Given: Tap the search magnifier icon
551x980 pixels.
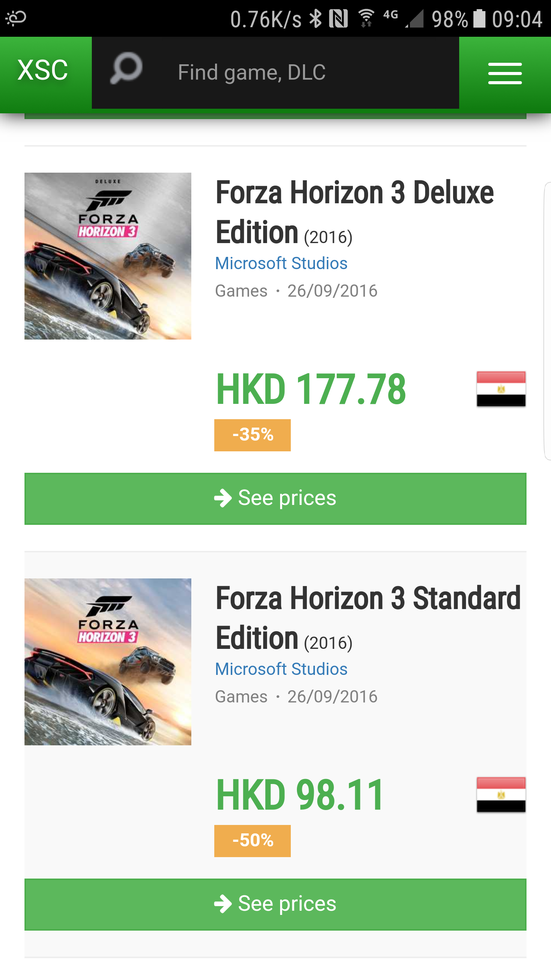Looking at the screenshot, I should [x=126, y=69].
